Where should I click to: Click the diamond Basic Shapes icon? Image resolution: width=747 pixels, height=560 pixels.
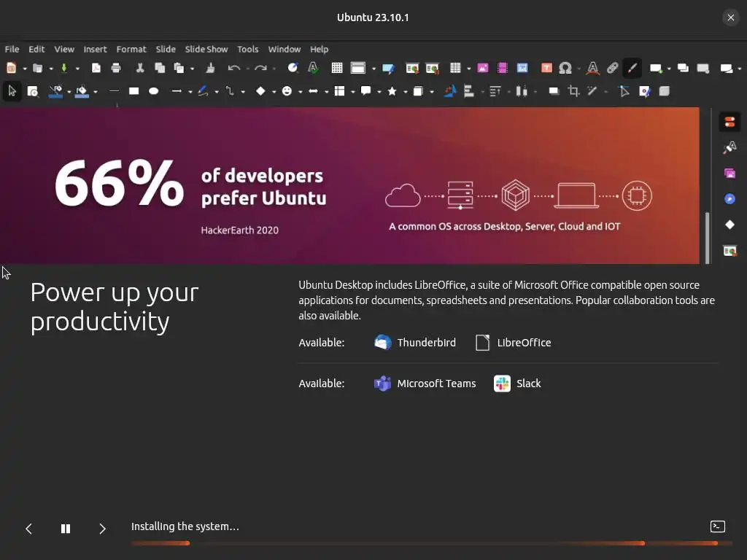[x=260, y=91]
